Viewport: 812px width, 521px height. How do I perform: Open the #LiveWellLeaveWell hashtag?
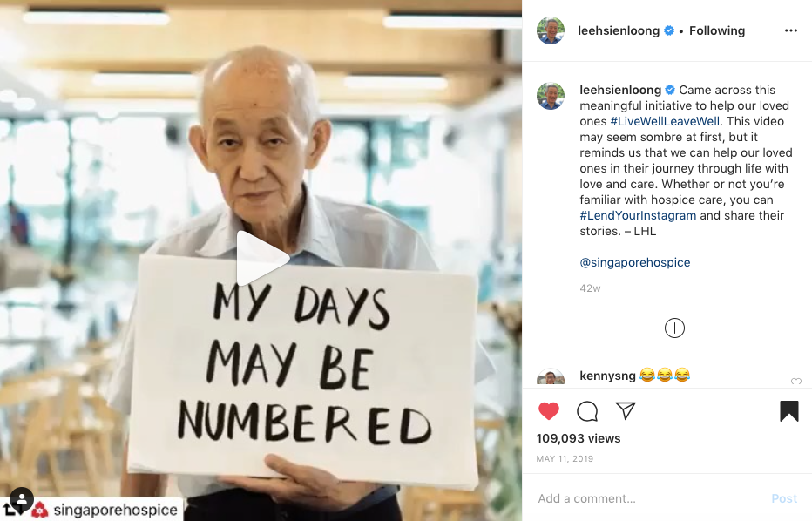click(665, 121)
